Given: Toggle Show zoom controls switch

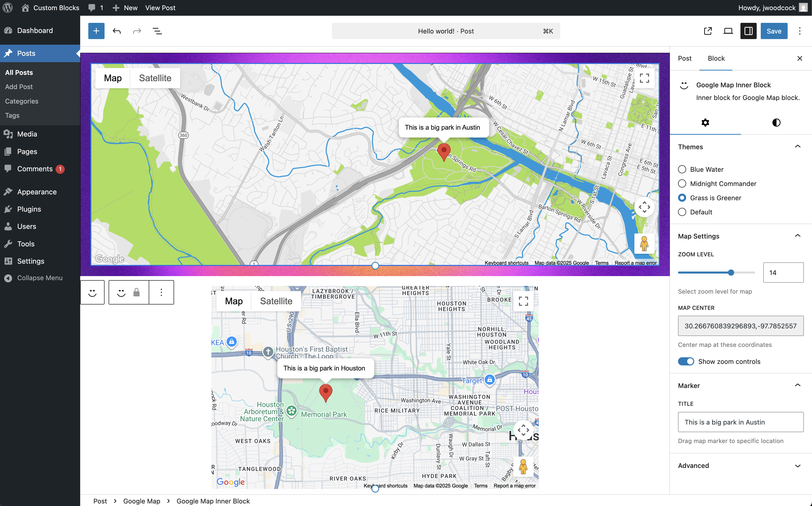Looking at the screenshot, I should coord(686,361).
